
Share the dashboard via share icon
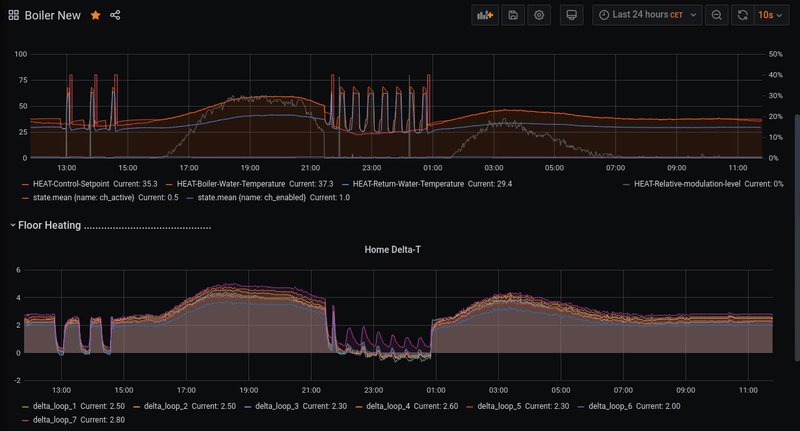(x=115, y=15)
